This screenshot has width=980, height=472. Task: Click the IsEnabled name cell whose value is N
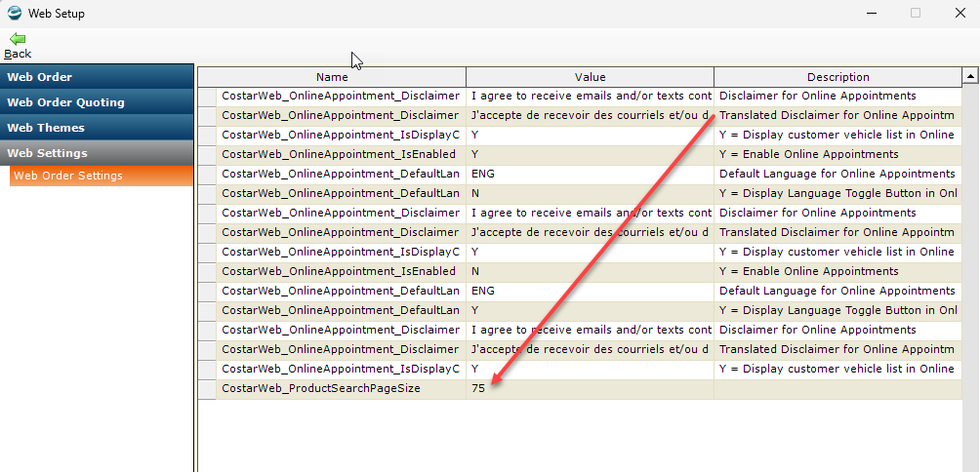tap(341, 271)
